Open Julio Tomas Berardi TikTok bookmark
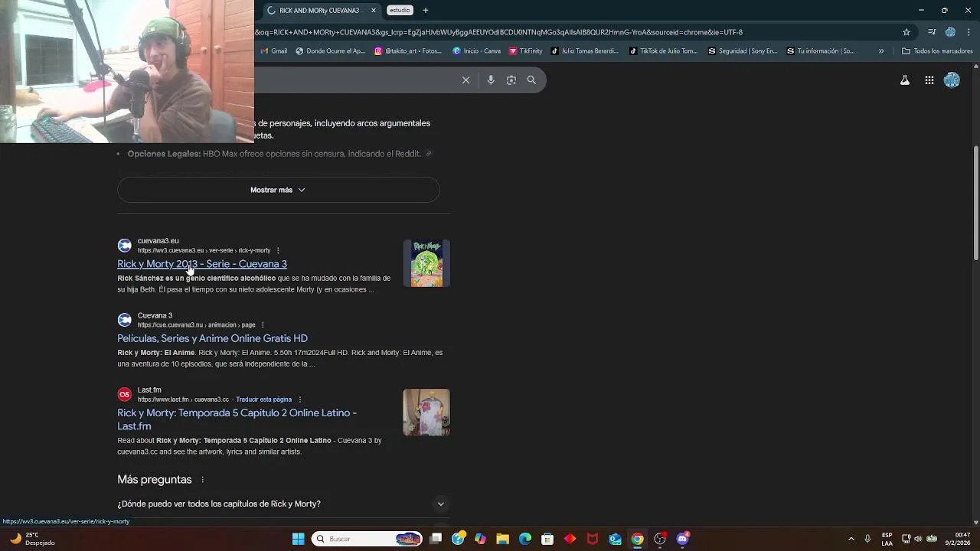 click(585, 51)
